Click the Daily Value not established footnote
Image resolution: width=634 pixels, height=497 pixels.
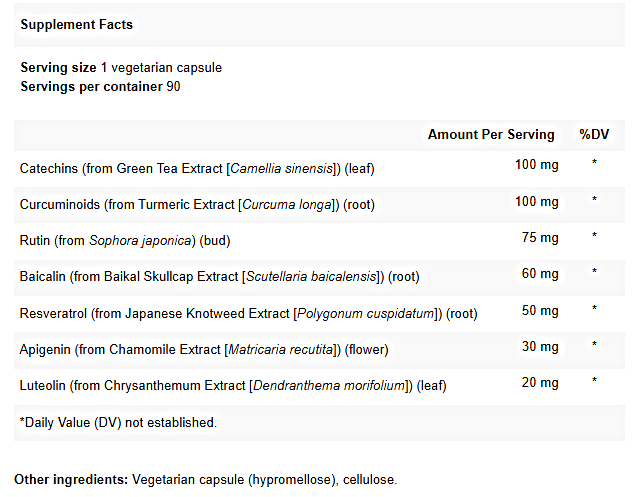118,423
